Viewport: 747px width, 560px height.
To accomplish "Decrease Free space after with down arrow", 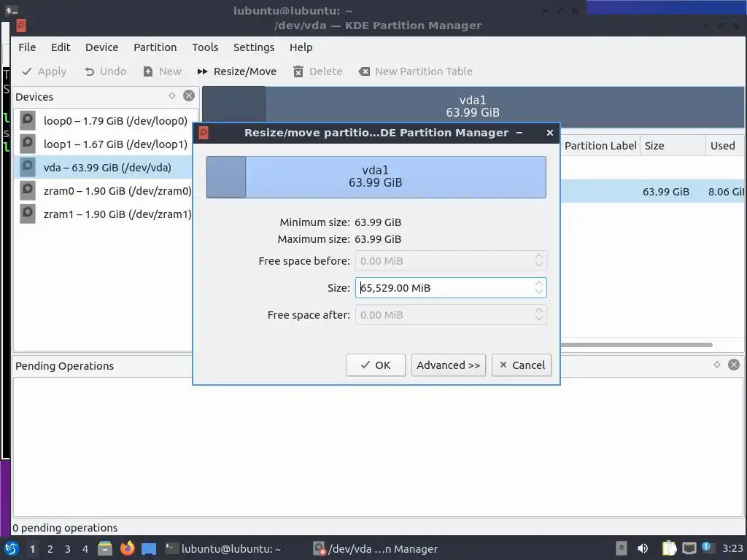I will point(539,319).
